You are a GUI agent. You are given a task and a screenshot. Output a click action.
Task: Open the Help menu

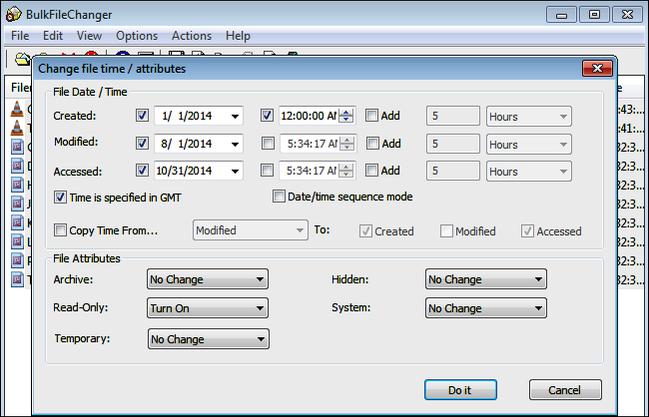tap(238, 36)
